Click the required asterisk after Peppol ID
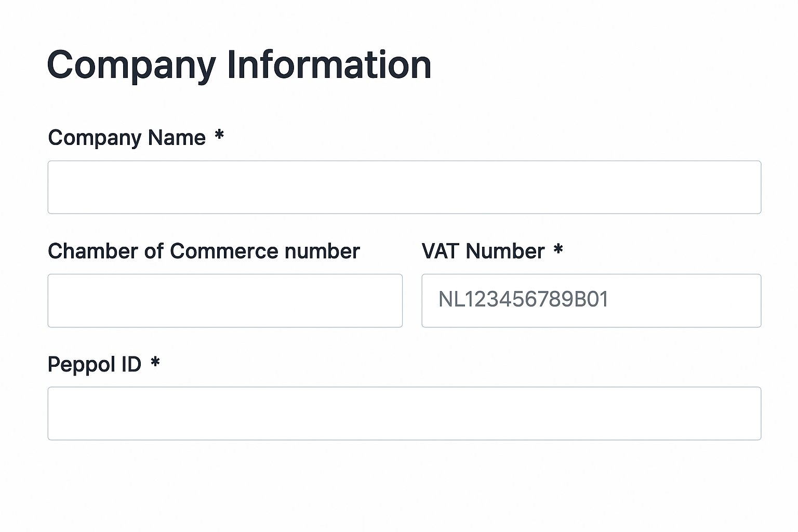Image resolution: width=798 pixels, height=532 pixels. tap(155, 363)
